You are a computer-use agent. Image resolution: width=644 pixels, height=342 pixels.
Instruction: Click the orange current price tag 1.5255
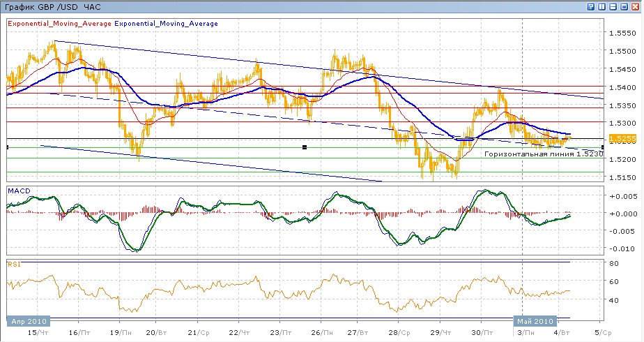pos(617,139)
